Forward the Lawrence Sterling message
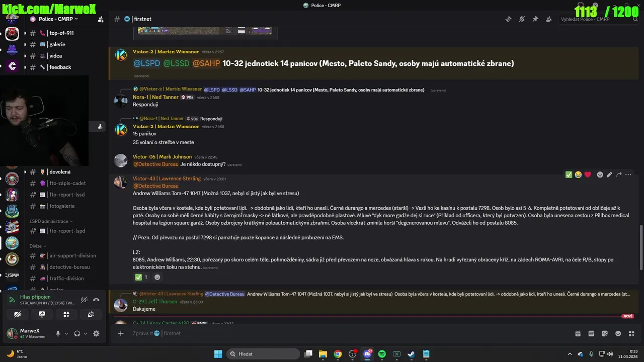Image resolution: width=644 pixels, height=362 pixels. [x=619, y=174]
